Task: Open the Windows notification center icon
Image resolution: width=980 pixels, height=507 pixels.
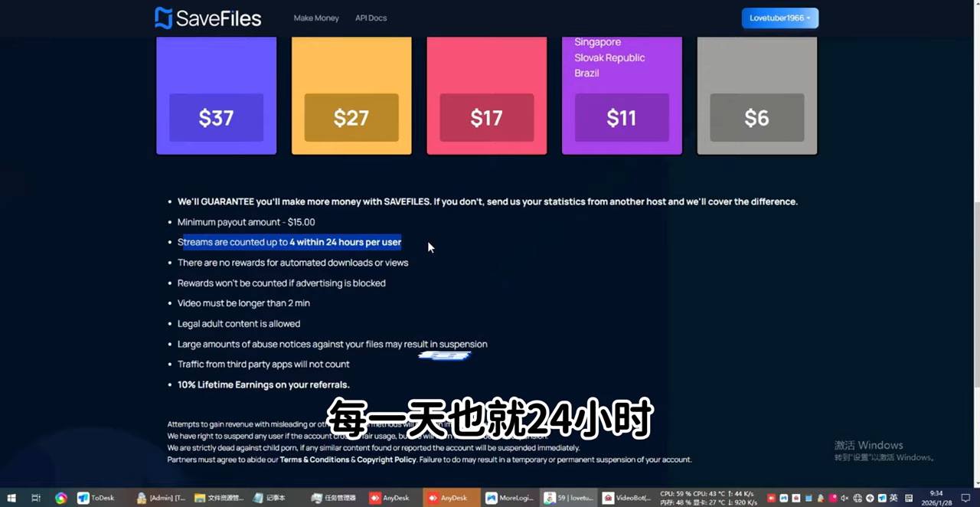Action: [965, 498]
